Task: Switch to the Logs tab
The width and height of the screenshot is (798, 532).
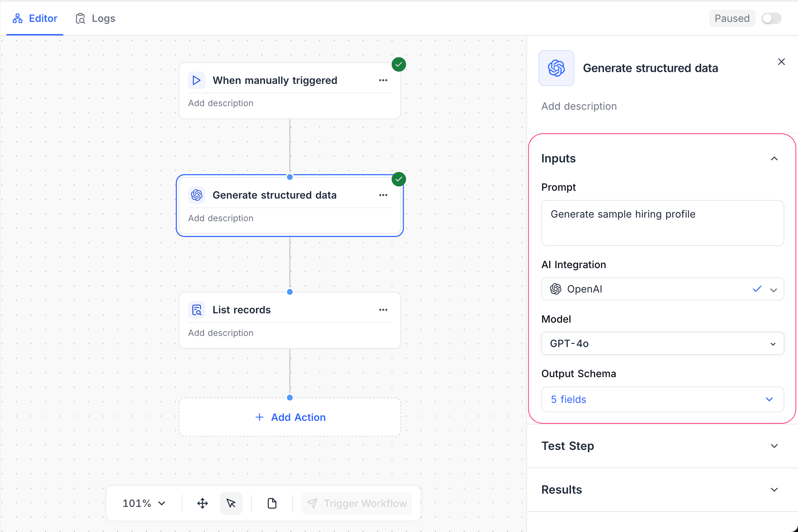Action: 95,18
